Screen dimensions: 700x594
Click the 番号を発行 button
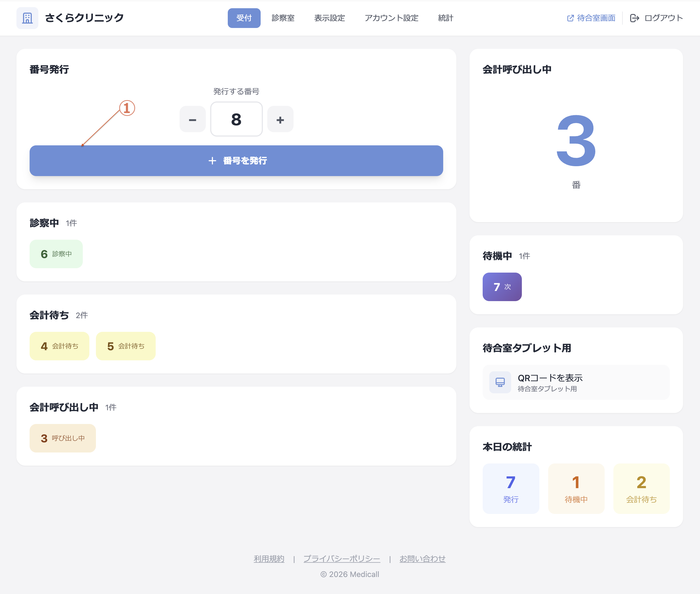click(236, 161)
